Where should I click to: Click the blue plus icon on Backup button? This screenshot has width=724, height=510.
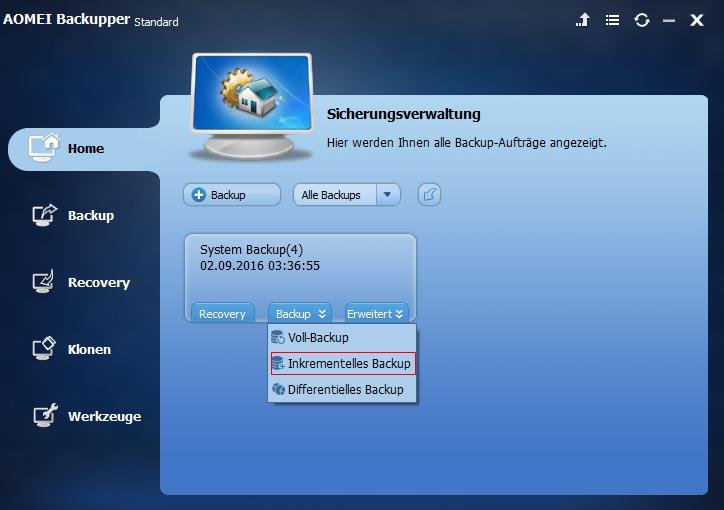(199, 195)
